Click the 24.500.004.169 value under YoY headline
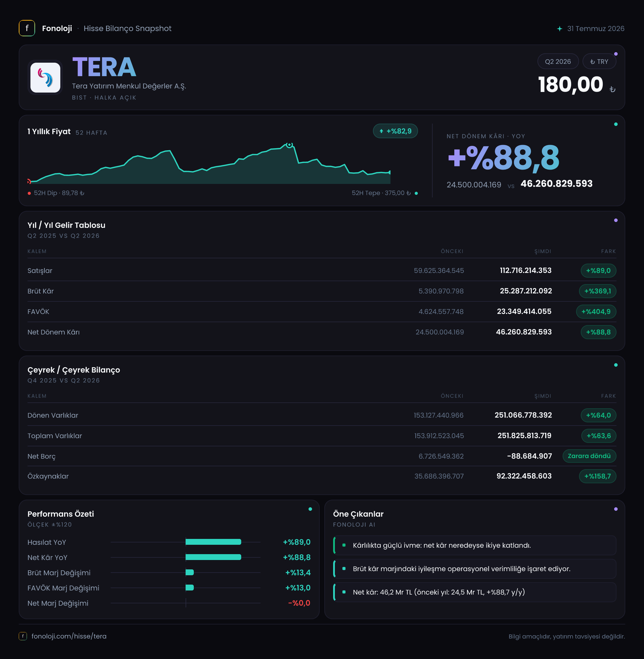 [x=474, y=185]
